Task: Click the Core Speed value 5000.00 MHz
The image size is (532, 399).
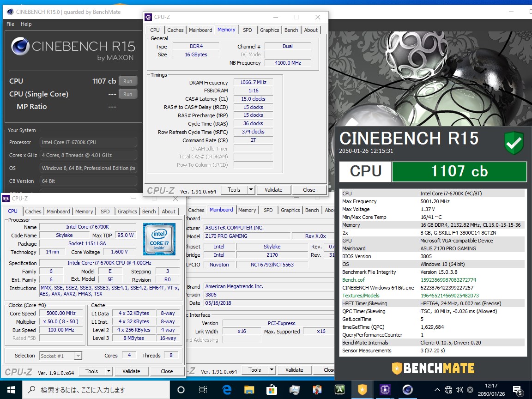Action: (61, 313)
